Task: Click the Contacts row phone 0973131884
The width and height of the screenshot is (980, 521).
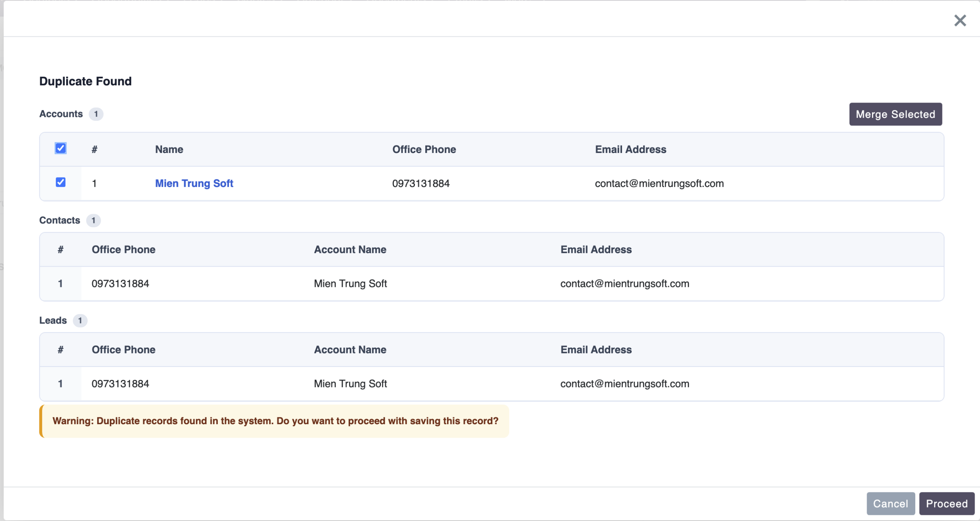Action: [x=120, y=284]
